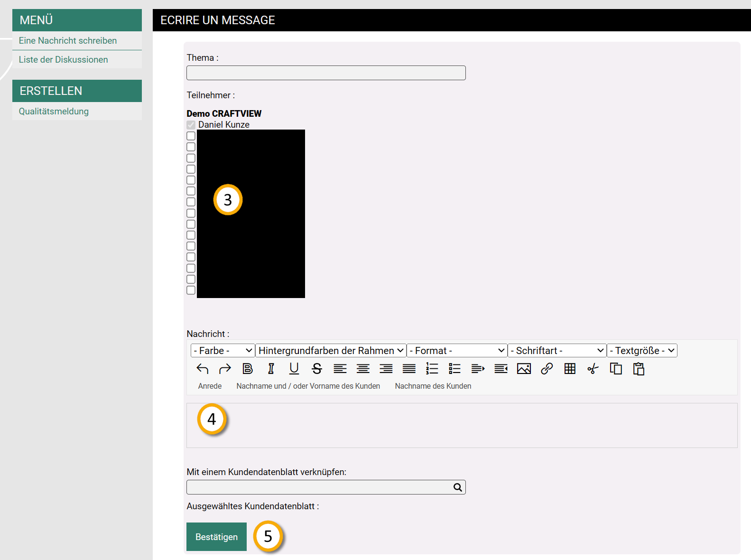The height and width of the screenshot is (560, 751).
Task: Check the first empty participant checkbox below Daniel Kunze
Action: tap(191, 136)
